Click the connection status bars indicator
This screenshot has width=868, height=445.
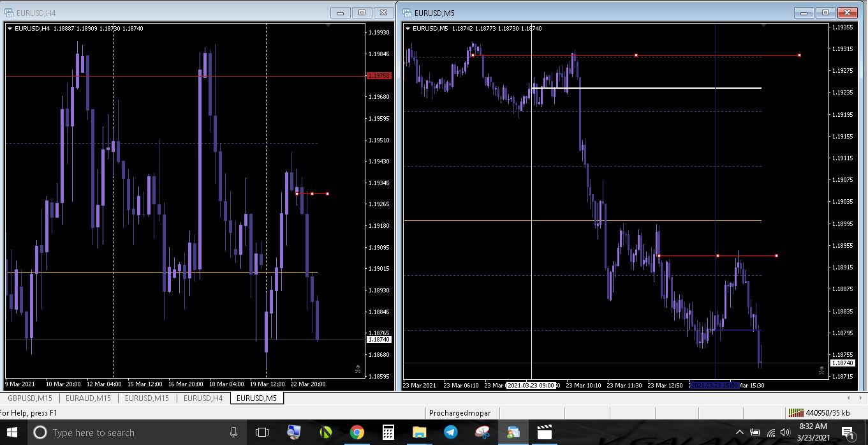pos(795,412)
